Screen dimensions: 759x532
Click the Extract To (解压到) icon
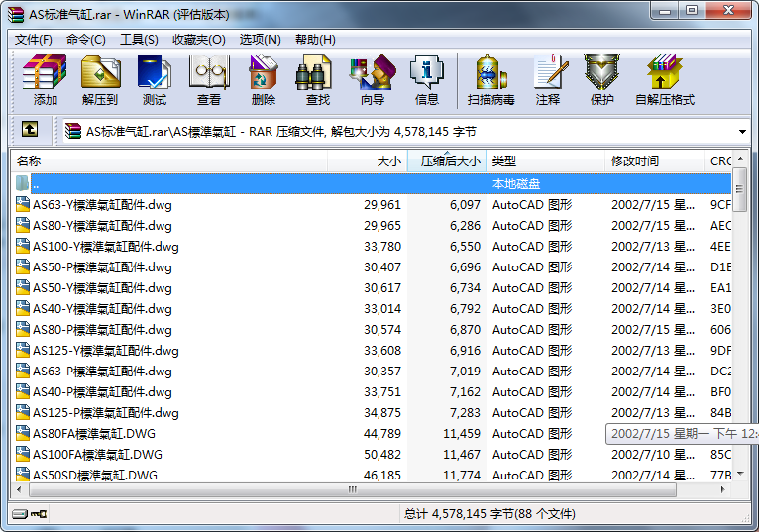point(100,80)
